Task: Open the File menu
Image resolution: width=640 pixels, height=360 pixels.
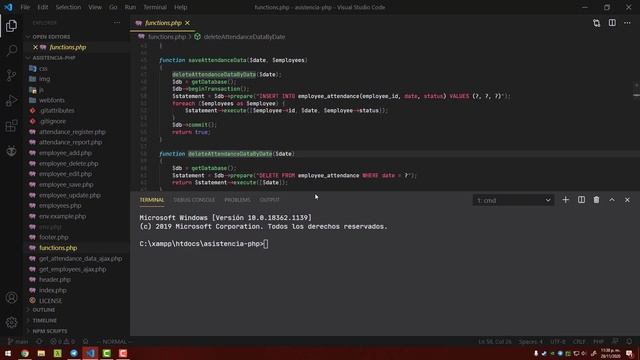Action: pyautogui.click(x=25, y=7)
